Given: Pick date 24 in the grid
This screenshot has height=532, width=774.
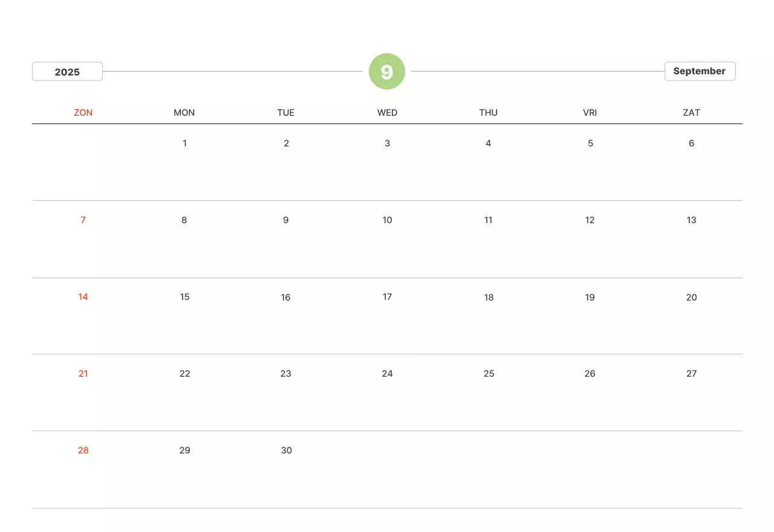Looking at the screenshot, I should point(387,374).
